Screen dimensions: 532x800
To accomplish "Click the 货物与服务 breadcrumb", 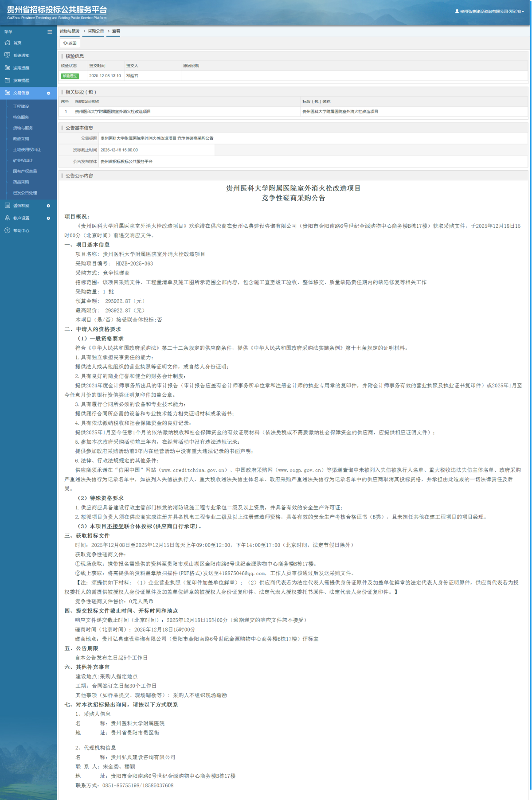I will (x=70, y=31).
